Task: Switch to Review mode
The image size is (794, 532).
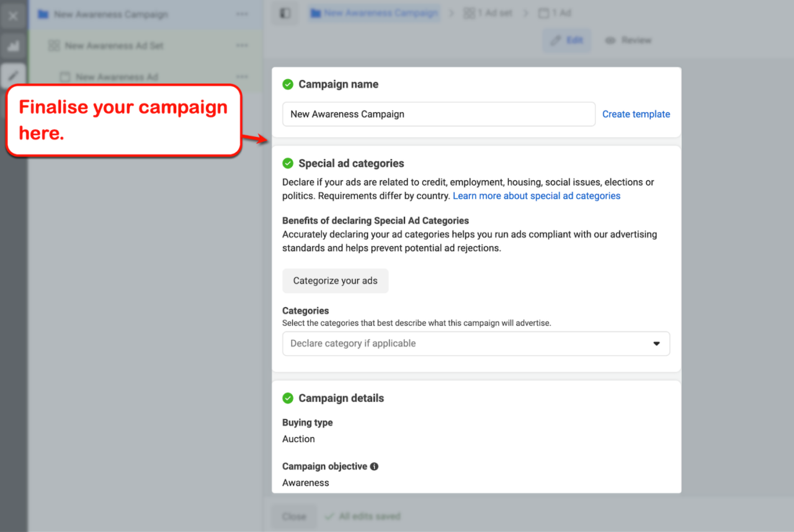Action: tap(628, 40)
